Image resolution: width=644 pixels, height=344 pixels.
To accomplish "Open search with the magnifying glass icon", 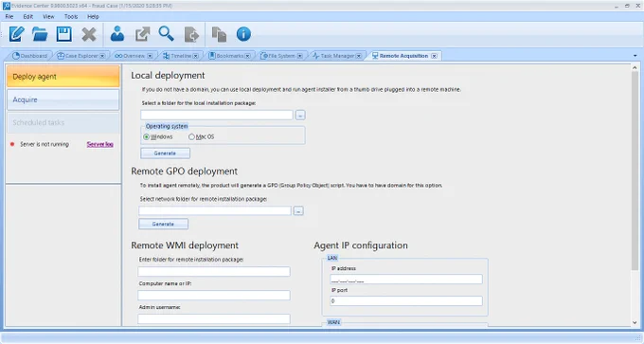I will 167,34.
